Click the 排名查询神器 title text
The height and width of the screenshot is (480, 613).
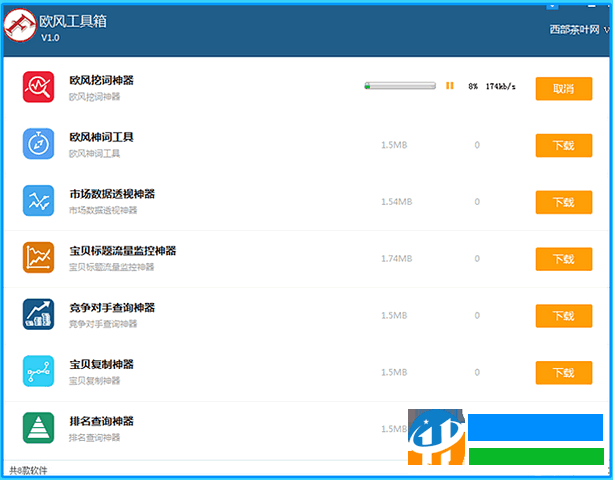[102, 421]
